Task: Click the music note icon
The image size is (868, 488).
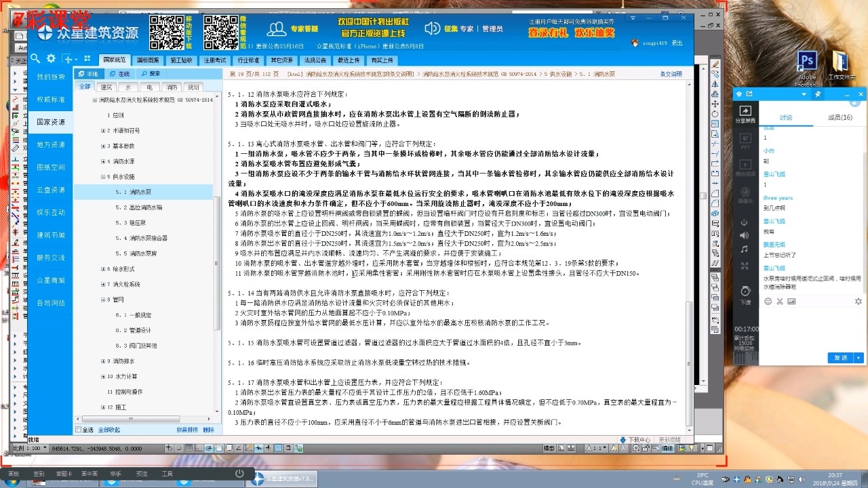Action: 745,249
